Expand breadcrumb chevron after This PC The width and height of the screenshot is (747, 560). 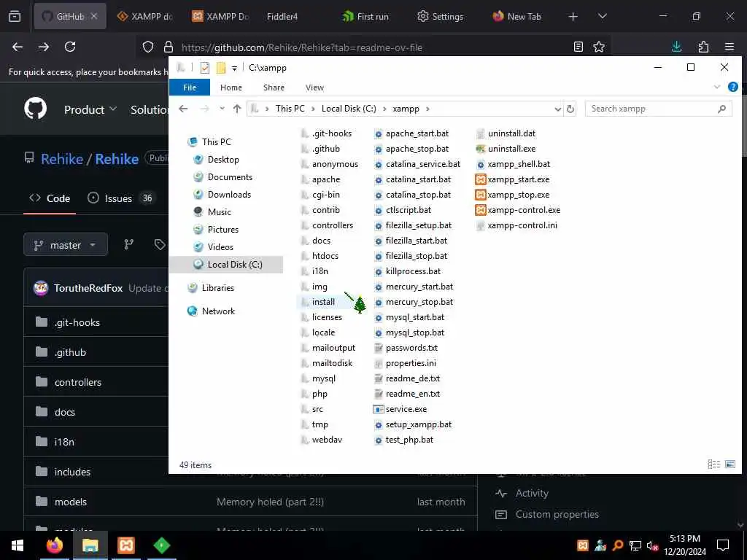click(313, 109)
